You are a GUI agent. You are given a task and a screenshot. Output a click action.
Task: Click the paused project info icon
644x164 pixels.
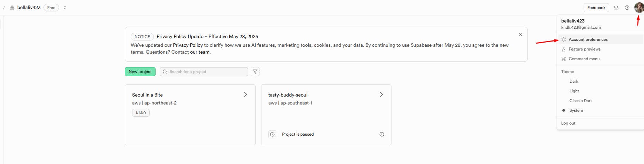pos(382,134)
